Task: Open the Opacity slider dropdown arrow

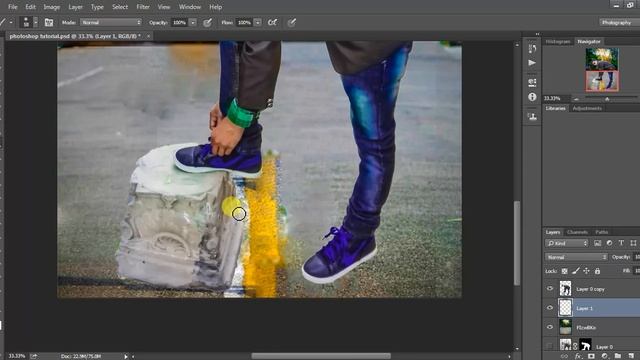Action: [193, 22]
